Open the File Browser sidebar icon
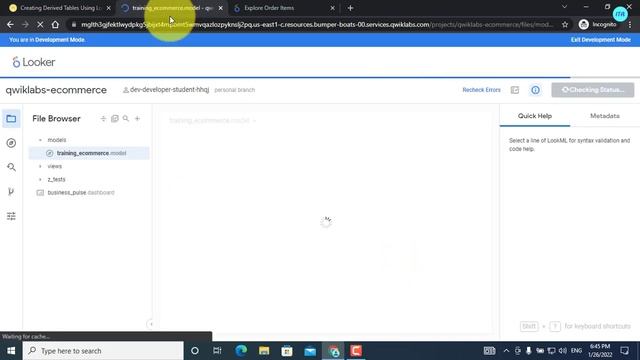Viewport: 640px width, 360px height. coord(11,119)
